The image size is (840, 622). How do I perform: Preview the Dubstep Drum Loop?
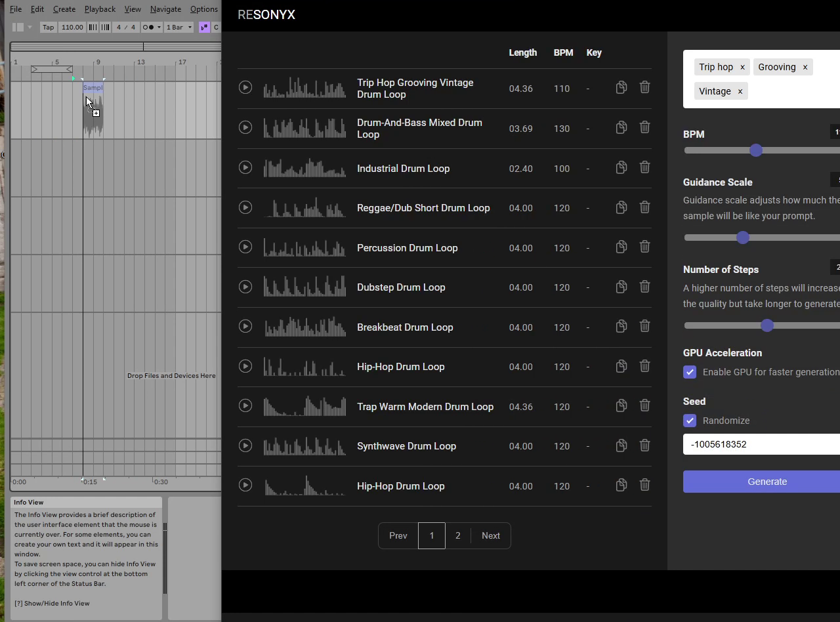245,287
